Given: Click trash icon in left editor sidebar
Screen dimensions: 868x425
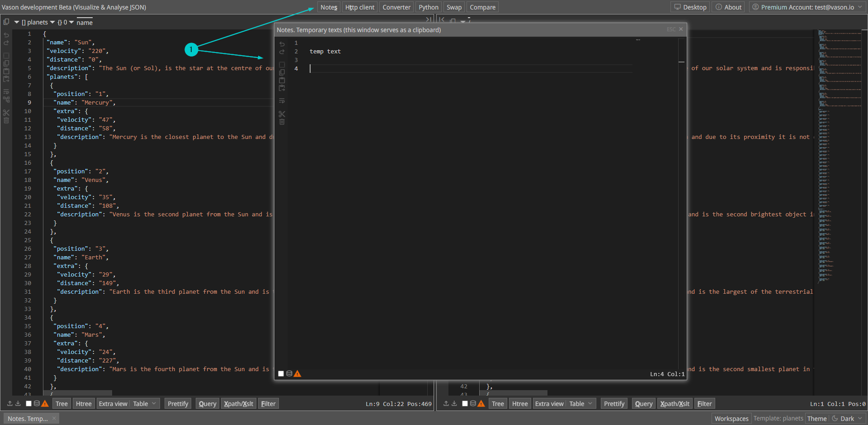Looking at the screenshot, I should pyautogui.click(x=6, y=121).
